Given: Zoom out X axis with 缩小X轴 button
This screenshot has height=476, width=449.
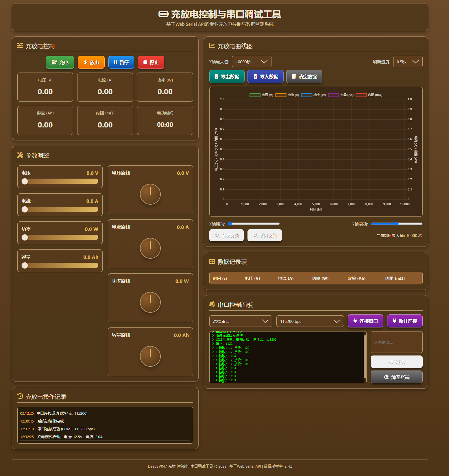Looking at the screenshot, I should tap(265, 235).
